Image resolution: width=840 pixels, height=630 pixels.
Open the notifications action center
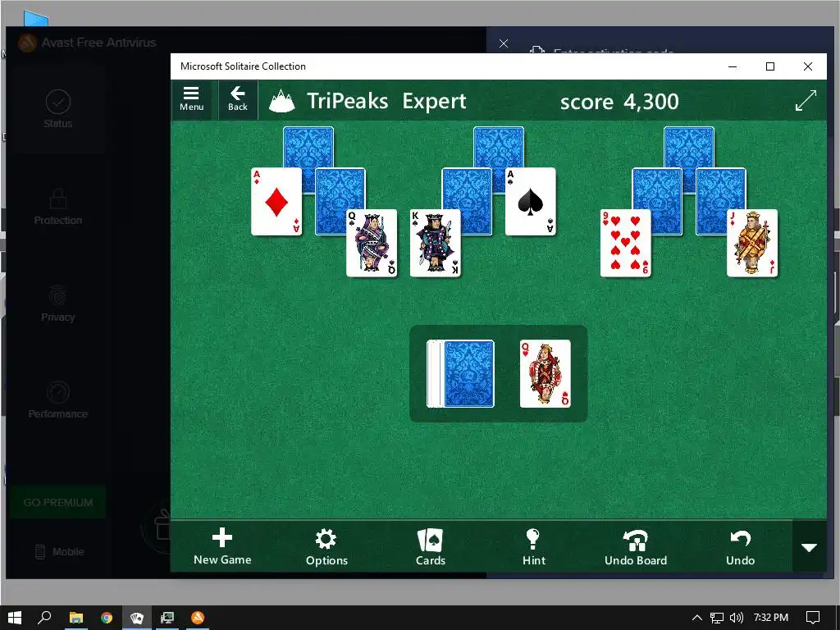coord(813,618)
